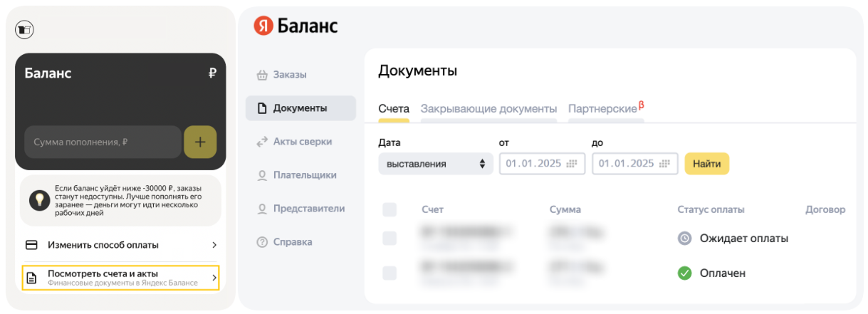Click the calendar icon in the 'до' date field
This screenshot has height=314, width=868.
664,164
